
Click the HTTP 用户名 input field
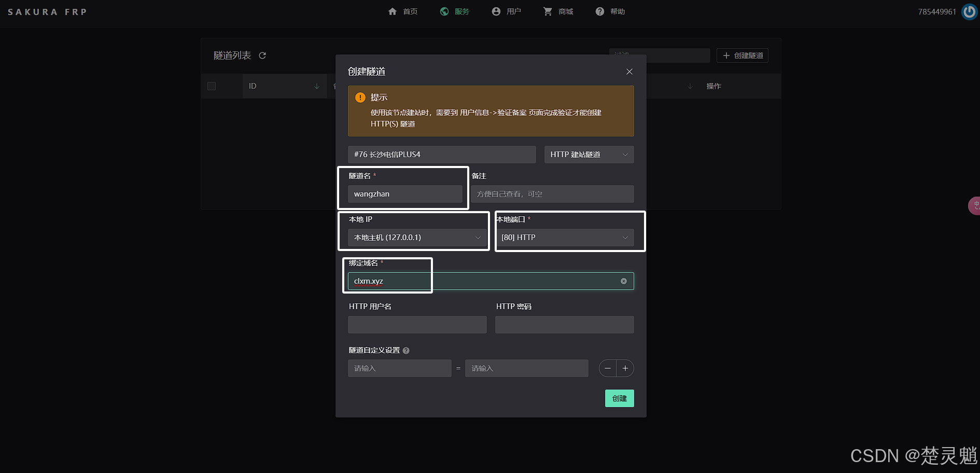417,325
